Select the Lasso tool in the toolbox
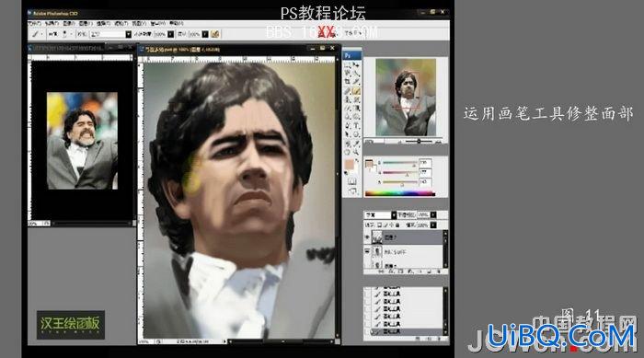Viewport: 644px width, 358px height. (348, 73)
